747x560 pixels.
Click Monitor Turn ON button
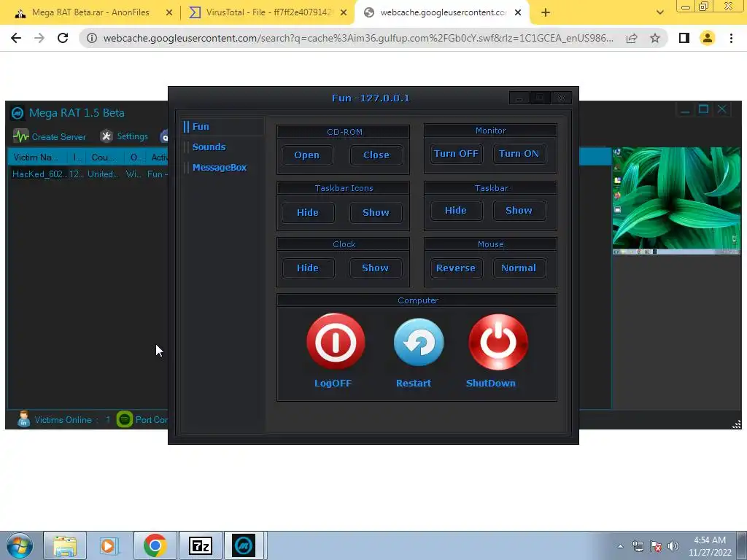click(x=519, y=154)
